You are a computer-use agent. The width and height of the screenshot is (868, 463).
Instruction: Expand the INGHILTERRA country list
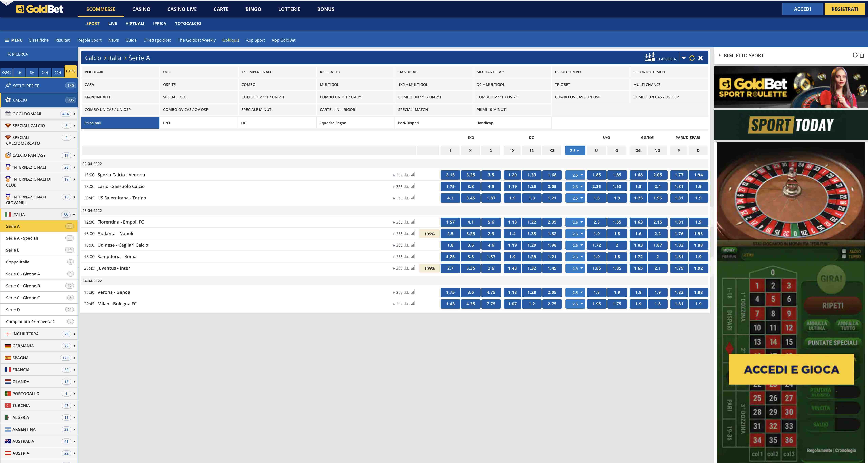coord(74,334)
